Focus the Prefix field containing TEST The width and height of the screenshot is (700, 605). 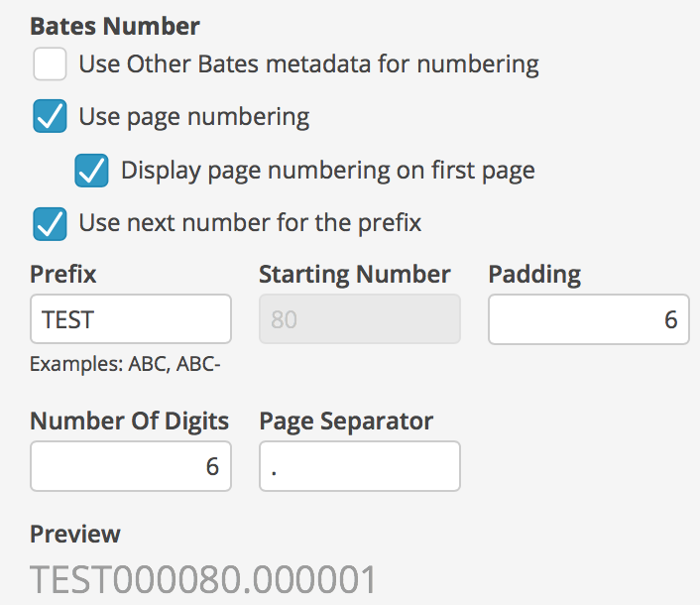(x=131, y=318)
